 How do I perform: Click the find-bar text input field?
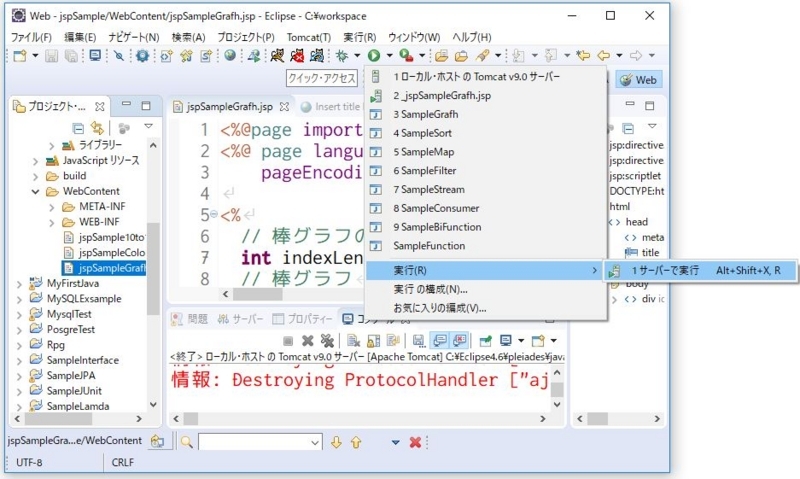pos(255,442)
